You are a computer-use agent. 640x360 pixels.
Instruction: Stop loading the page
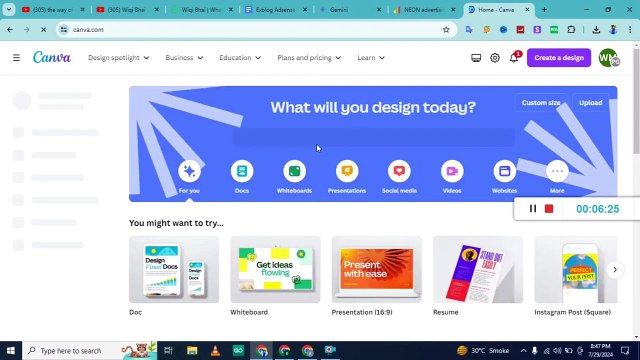[x=43, y=29]
